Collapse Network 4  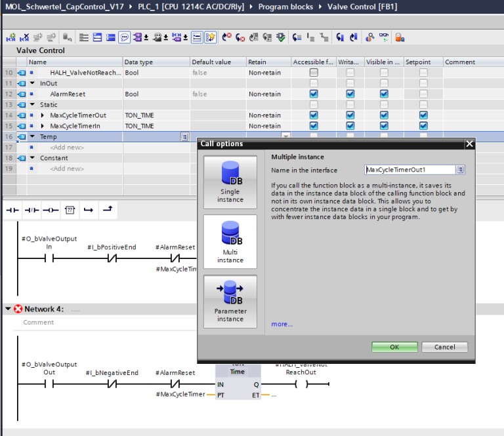point(8,309)
